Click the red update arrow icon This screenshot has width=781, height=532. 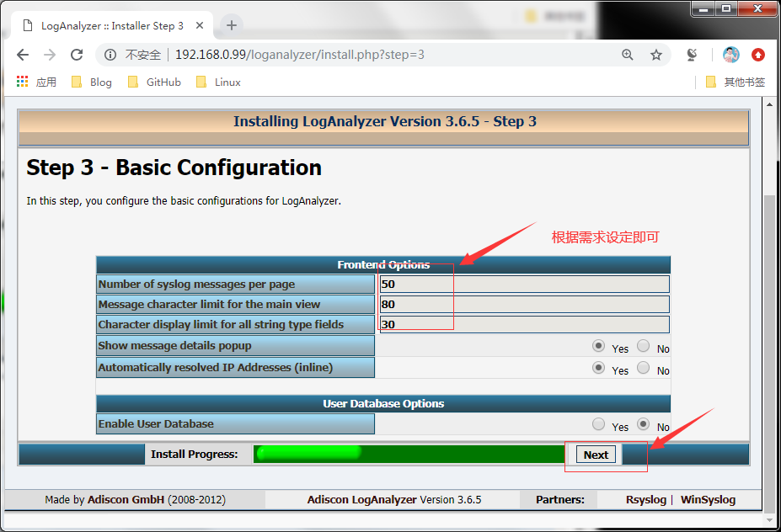[758, 55]
